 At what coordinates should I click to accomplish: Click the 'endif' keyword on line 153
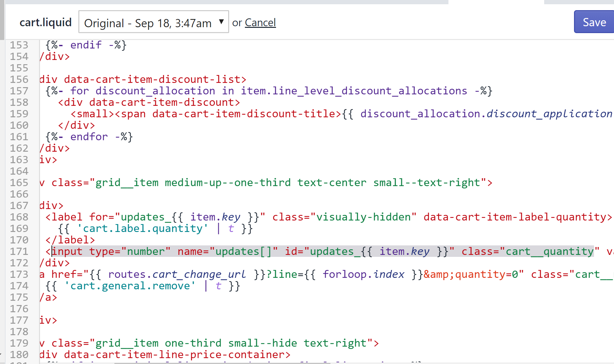pos(86,45)
